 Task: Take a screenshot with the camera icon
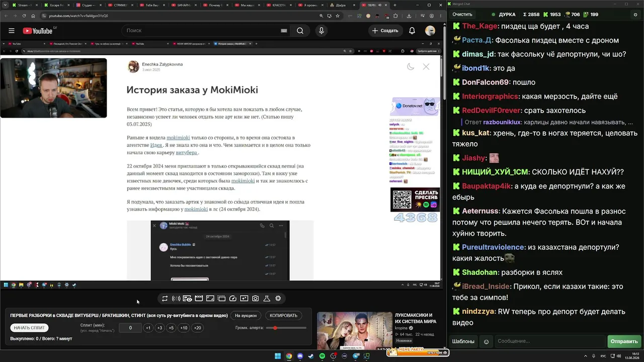pos(256,299)
